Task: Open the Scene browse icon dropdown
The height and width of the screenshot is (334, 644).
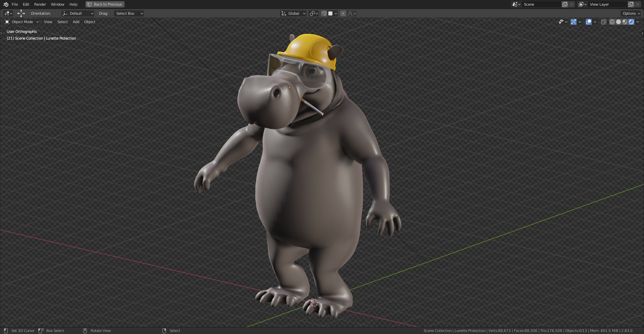Action: point(516,4)
